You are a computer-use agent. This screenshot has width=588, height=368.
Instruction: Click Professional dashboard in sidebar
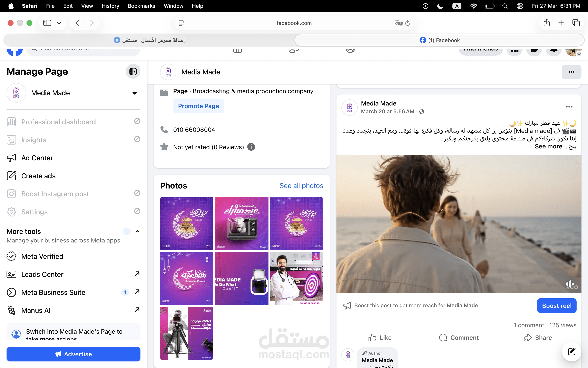(x=73, y=122)
